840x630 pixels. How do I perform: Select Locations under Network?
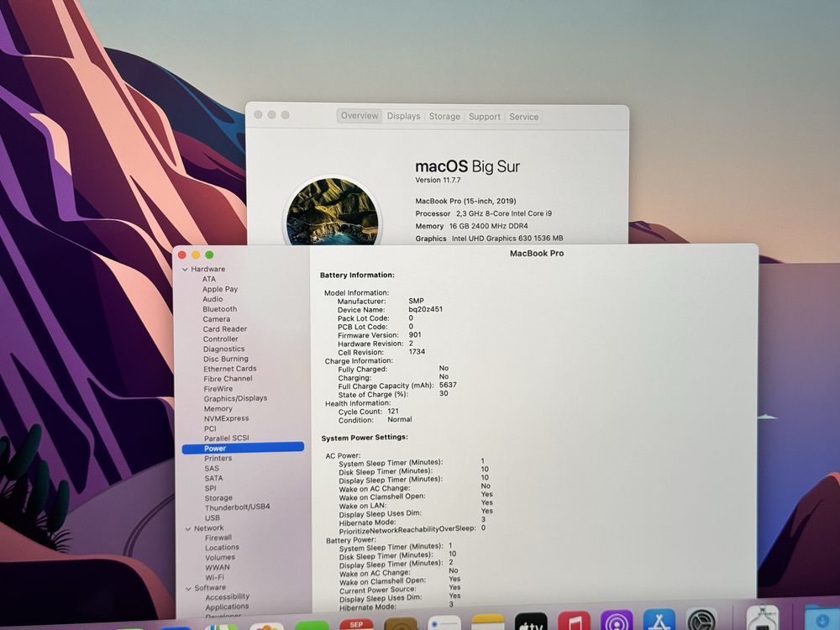pos(222,548)
